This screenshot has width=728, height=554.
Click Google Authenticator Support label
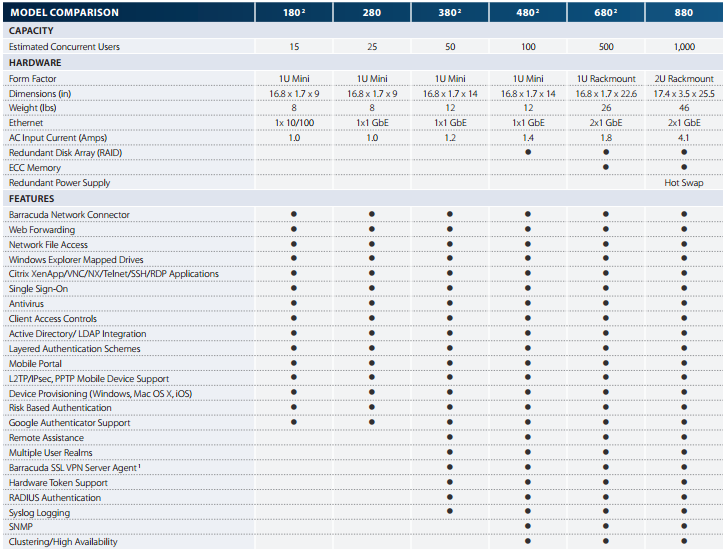click(70, 423)
